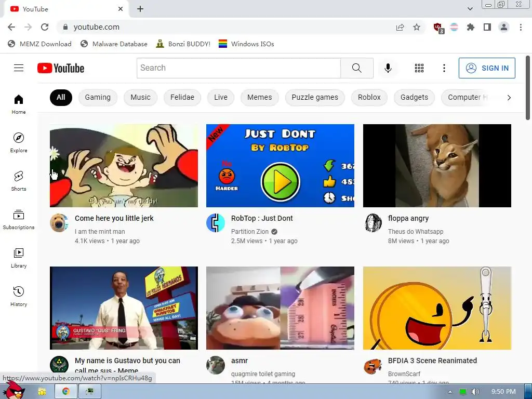
Task: Select the Gadgets filter chip
Action: 414,98
